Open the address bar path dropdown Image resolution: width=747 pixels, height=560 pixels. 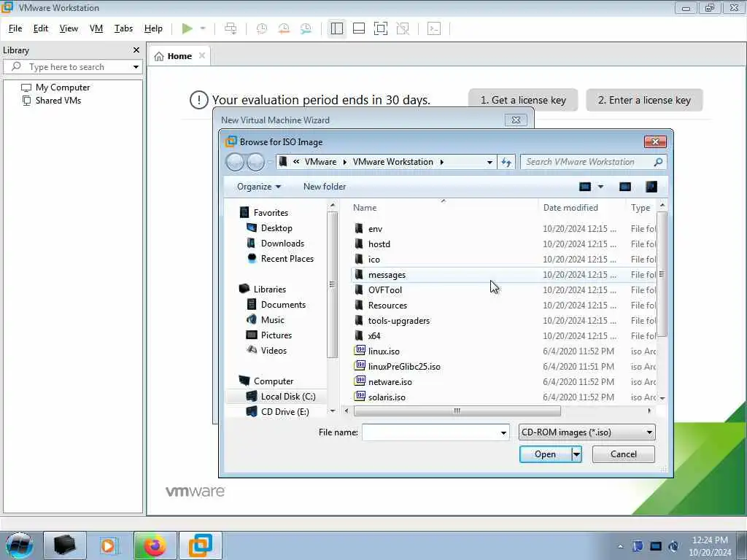point(489,163)
